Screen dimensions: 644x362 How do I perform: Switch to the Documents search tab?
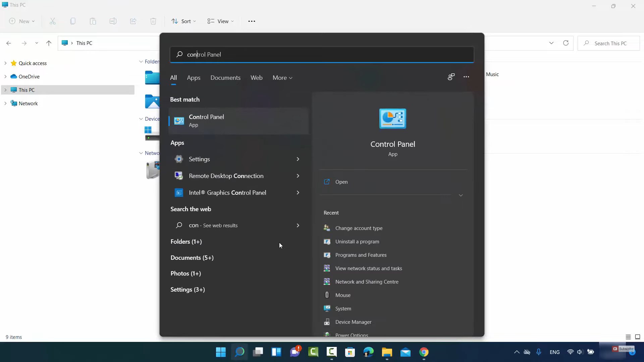tap(225, 78)
